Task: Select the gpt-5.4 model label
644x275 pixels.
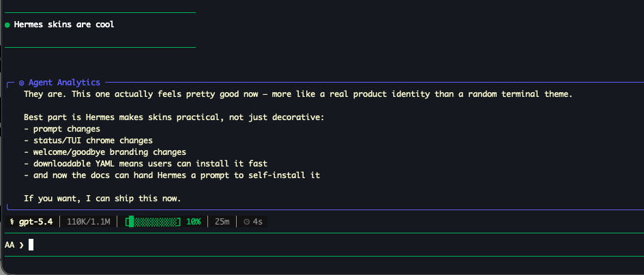Action: (x=35, y=222)
